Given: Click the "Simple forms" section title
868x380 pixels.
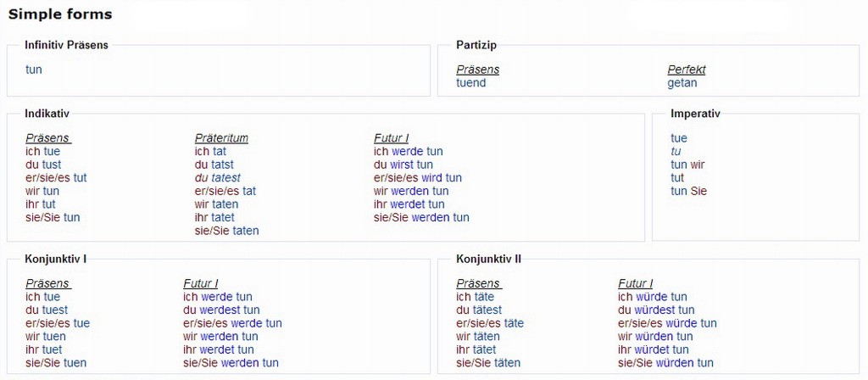Looking at the screenshot, I should tap(60, 14).
